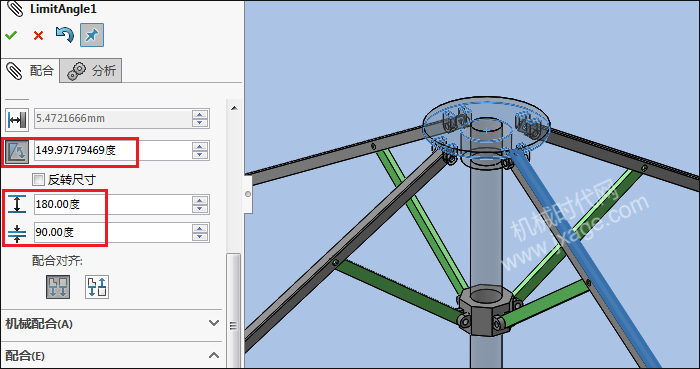This screenshot has width=700, height=369.
Task: Cancel mate with red X icon
Action: pyautogui.click(x=38, y=35)
